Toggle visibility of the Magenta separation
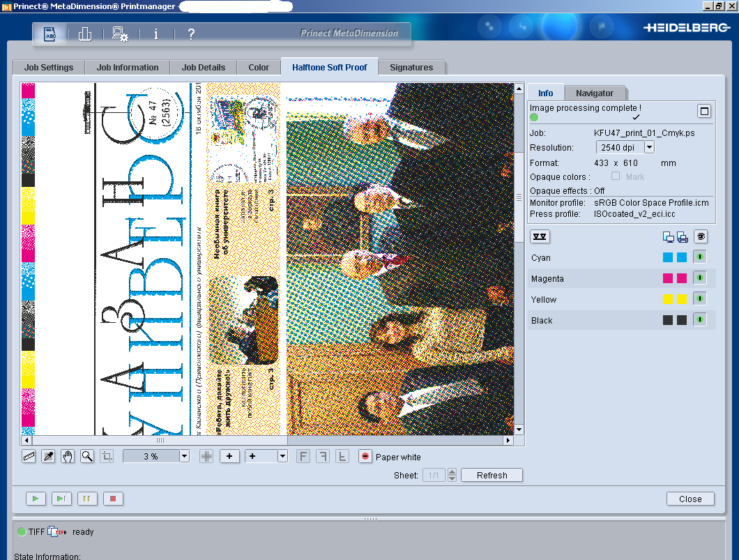The height and width of the screenshot is (560, 739). (x=700, y=278)
